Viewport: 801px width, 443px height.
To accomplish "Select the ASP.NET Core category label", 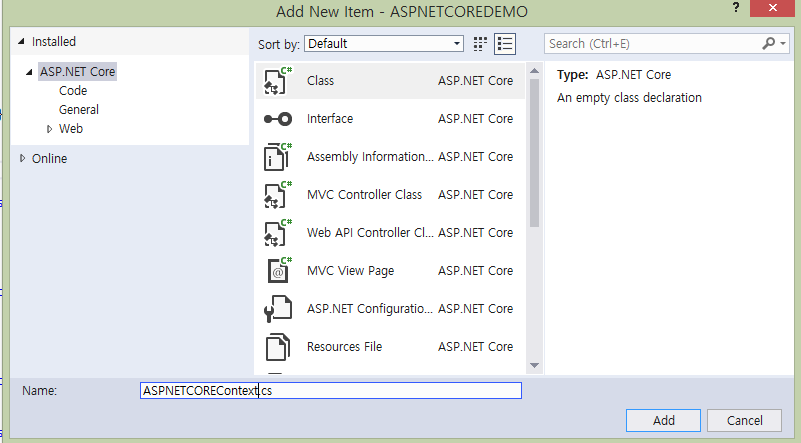I will [78, 72].
